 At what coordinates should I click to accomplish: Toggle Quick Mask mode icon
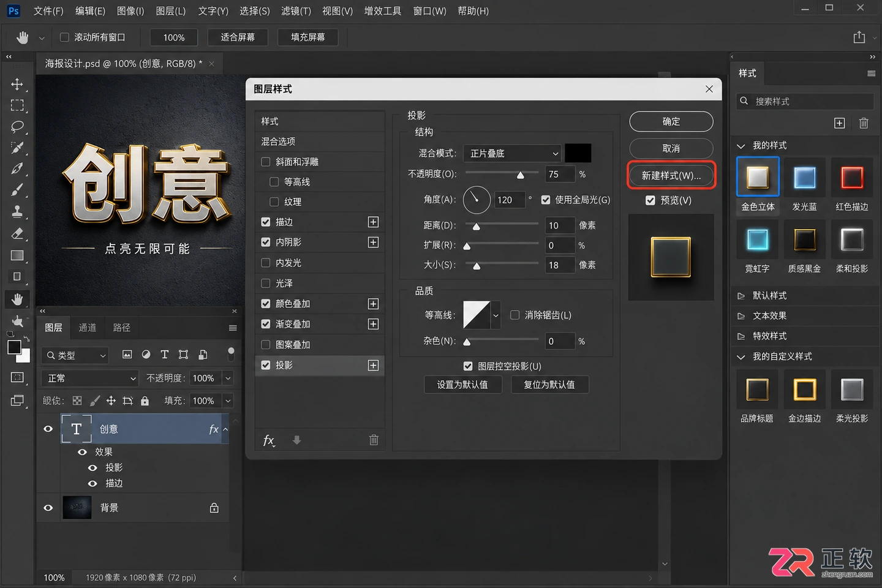click(17, 377)
